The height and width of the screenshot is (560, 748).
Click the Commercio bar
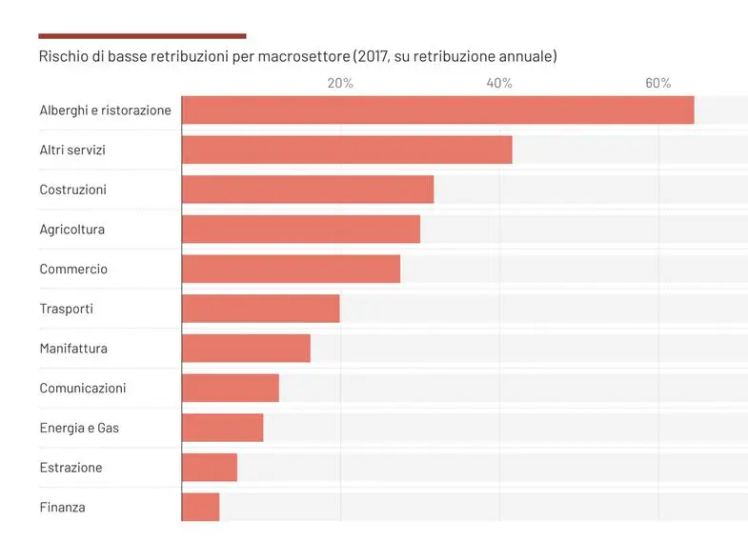point(291,270)
